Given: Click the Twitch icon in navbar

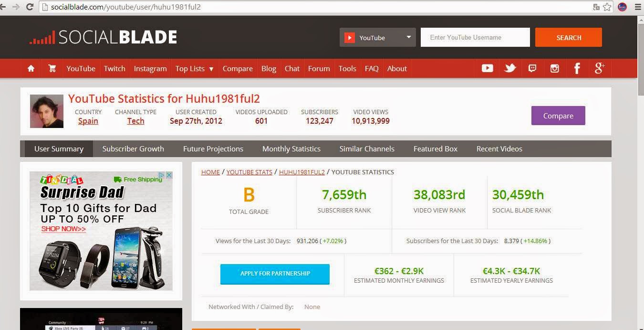Looking at the screenshot, I should pyautogui.click(x=532, y=68).
